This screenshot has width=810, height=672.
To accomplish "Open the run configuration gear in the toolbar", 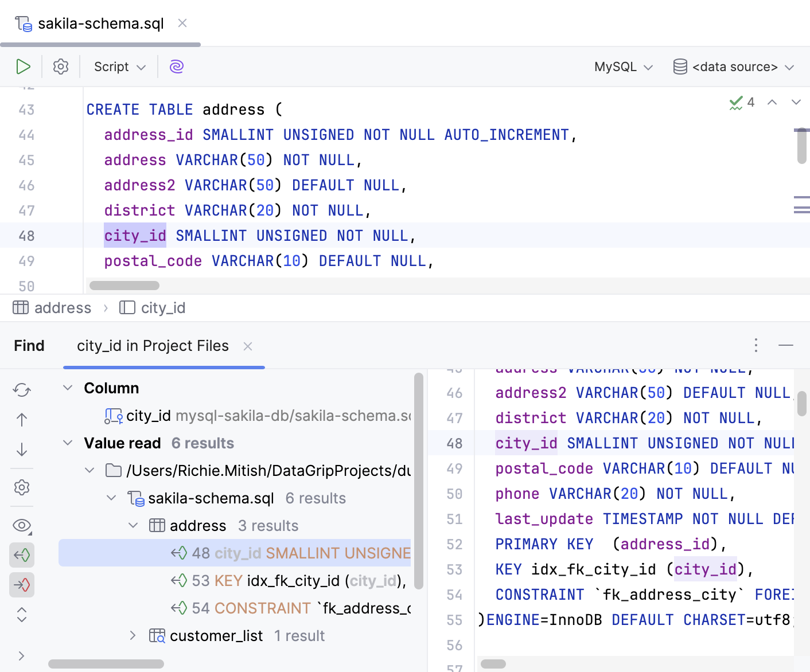I will [60, 67].
